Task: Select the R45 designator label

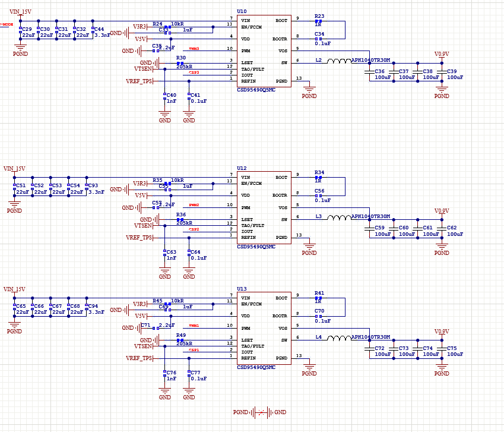Action: click(x=157, y=301)
